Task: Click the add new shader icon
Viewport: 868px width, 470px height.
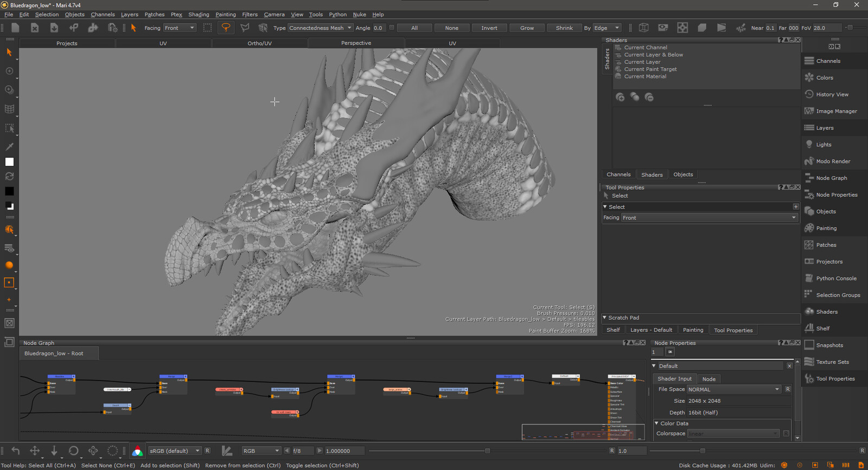Action: [x=620, y=97]
